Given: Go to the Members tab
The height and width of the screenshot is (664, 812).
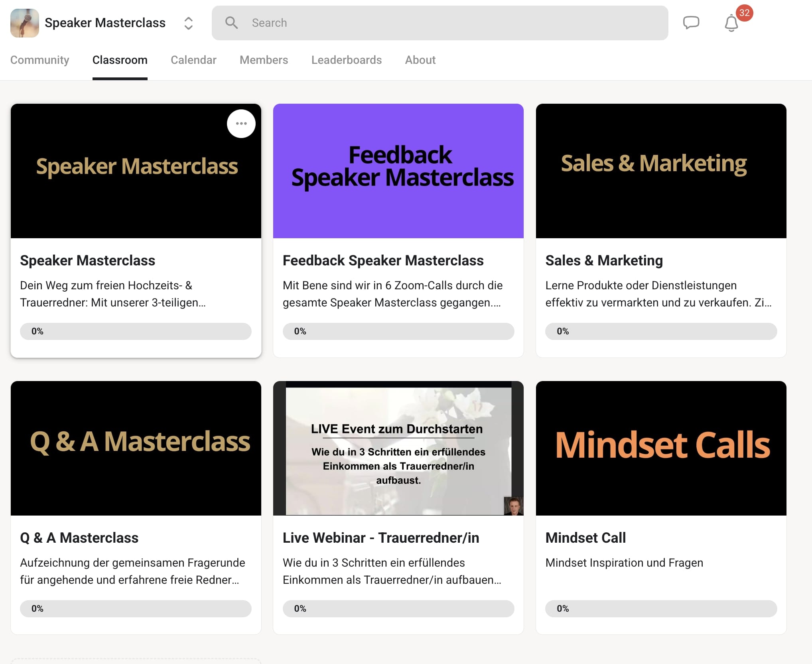Looking at the screenshot, I should 264,60.
